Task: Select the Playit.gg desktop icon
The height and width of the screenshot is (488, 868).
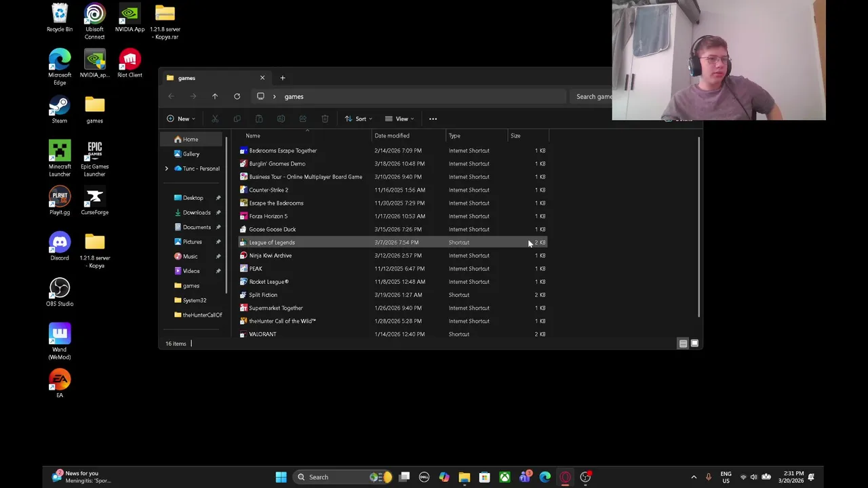Action: (60, 201)
